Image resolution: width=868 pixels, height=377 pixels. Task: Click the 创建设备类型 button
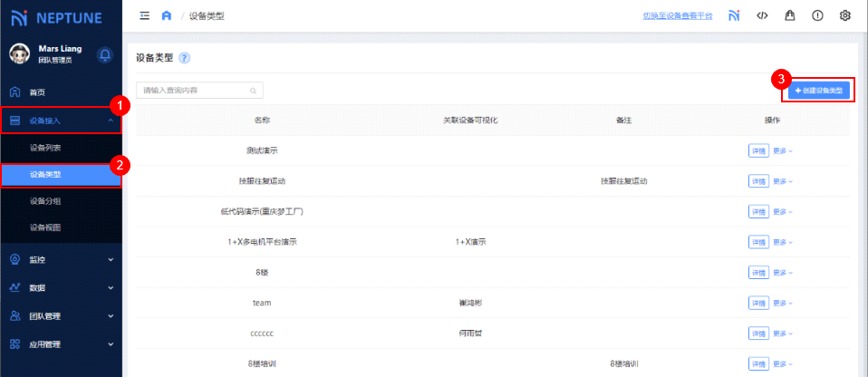819,91
